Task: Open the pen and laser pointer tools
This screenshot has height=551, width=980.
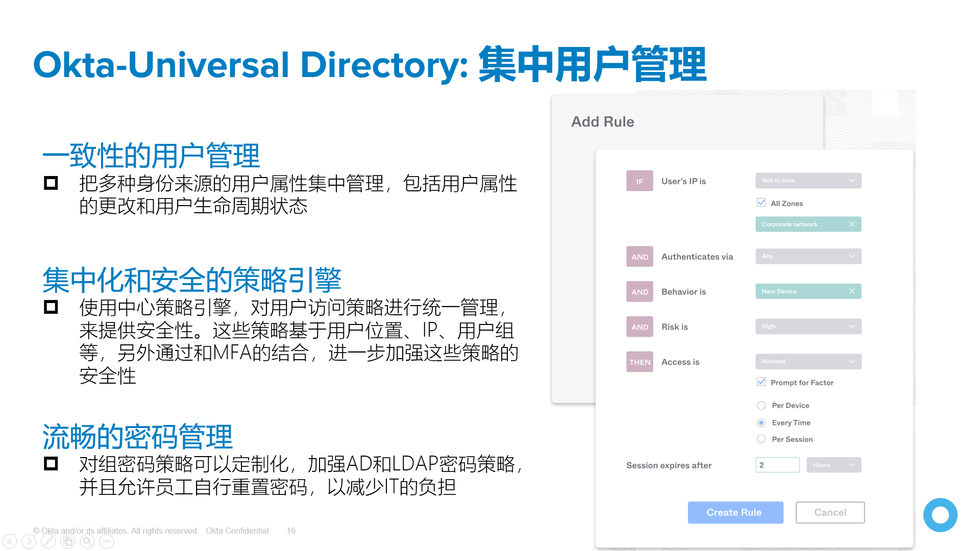Action: pos(48,541)
